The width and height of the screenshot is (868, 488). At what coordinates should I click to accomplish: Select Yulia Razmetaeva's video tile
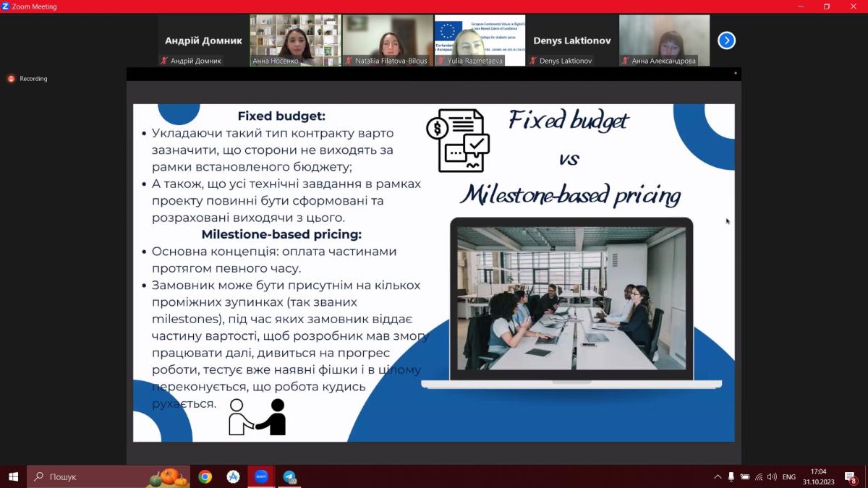tap(480, 40)
